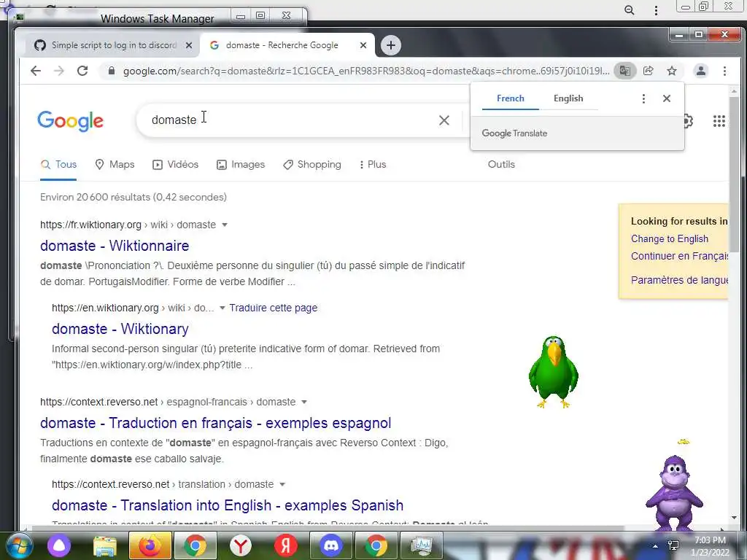
Task: Open red Yandex Я icon in taskbar
Action: 286,545
